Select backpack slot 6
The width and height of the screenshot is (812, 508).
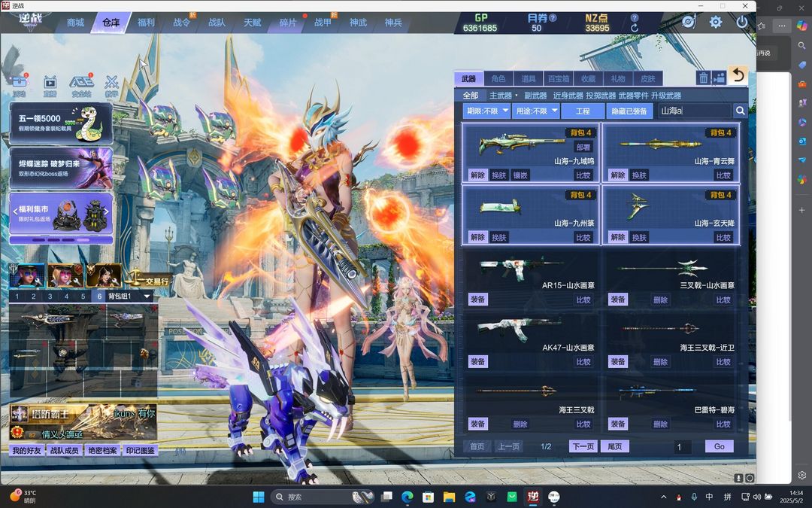(99, 296)
